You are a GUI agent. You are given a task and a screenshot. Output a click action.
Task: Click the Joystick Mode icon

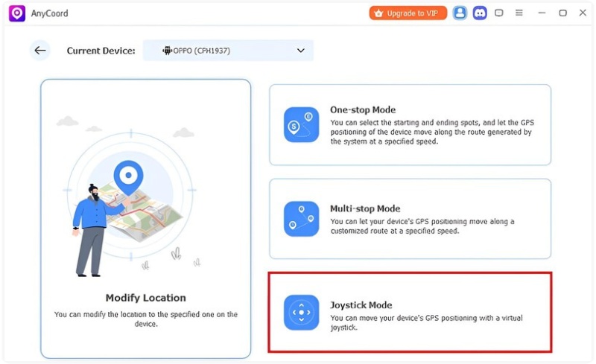coord(301,313)
